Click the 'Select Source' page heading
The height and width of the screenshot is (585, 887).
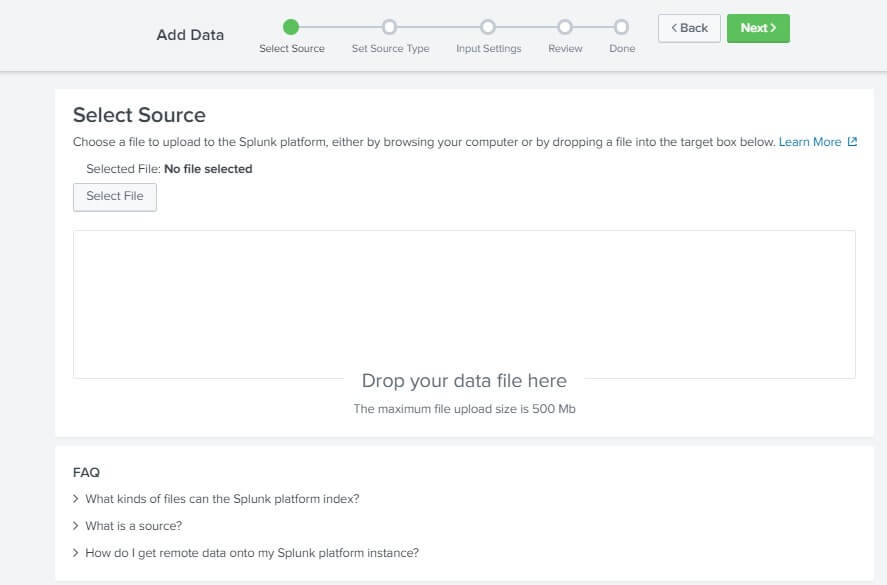139,115
